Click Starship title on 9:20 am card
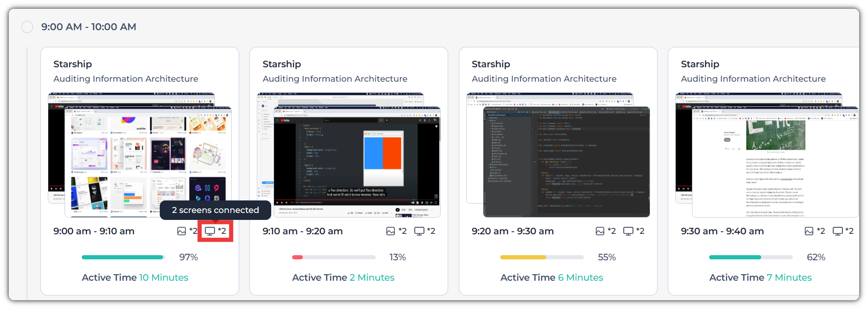 tap(491, 64)
